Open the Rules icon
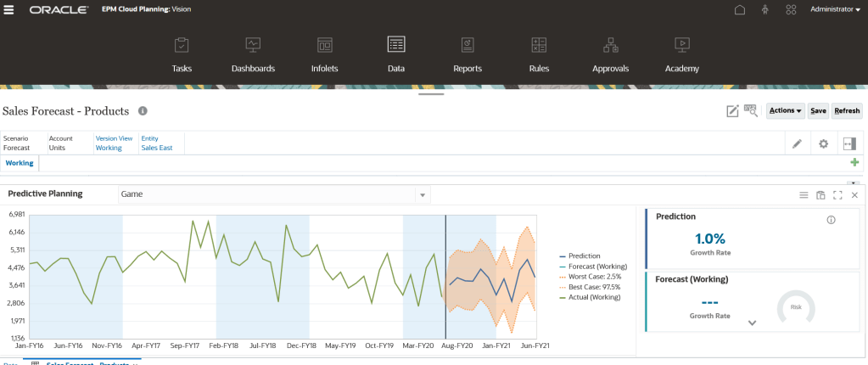The height and width of the screenshot is (365, 868). (x=538, y=45)
